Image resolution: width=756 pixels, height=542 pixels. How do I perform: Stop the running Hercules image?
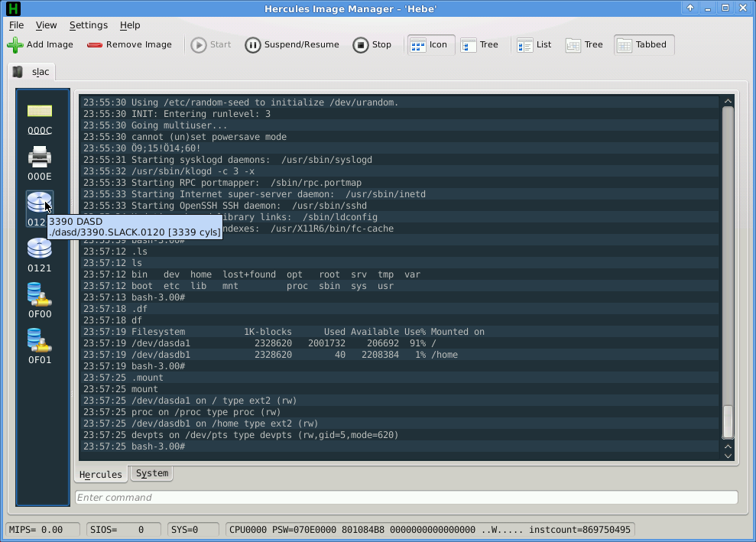[x=372, y=45]
